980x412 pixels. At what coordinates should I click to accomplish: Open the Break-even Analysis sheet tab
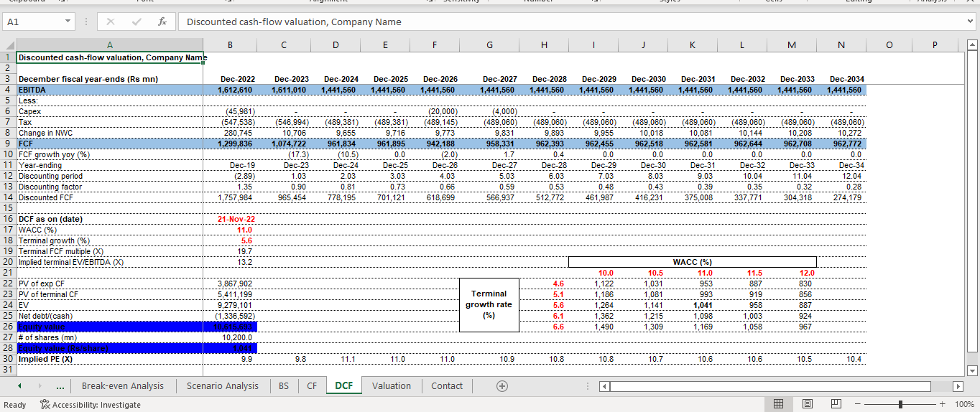[123, 386]
